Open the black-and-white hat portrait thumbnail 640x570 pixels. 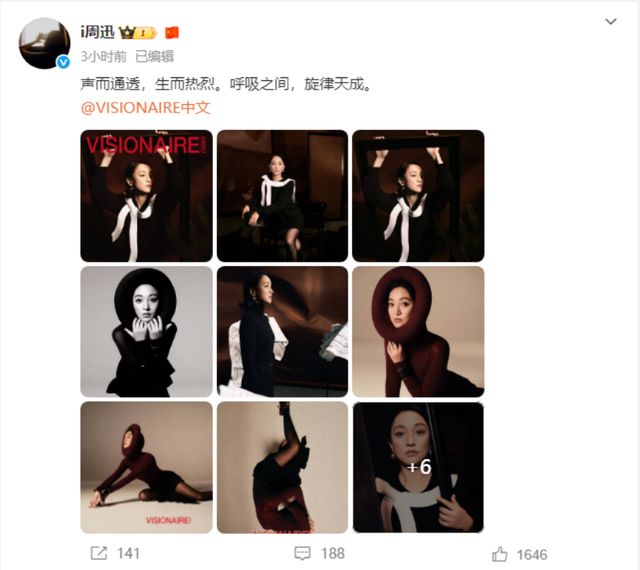pyautogui.click(x=147, y=332)
